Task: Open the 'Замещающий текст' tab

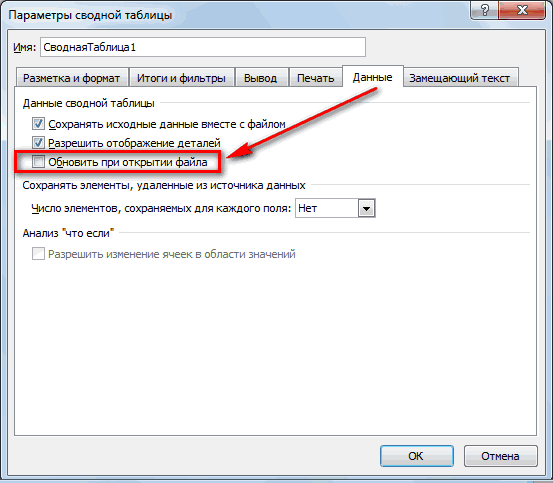Action: [460, 78]
